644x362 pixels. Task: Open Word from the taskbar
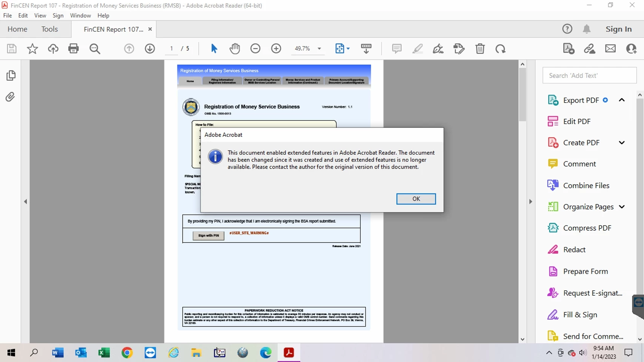pyautogui.click(x=58, y=353)
